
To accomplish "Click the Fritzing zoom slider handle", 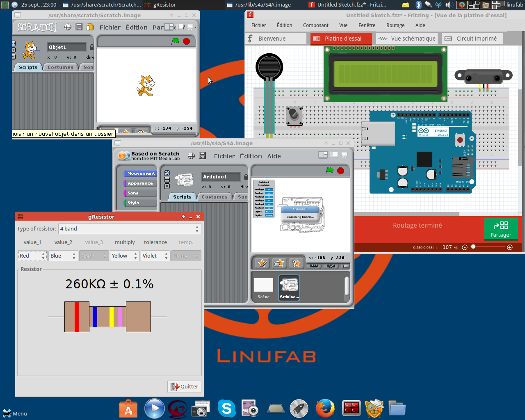I will pyautogui.click(x=473, y=247).
